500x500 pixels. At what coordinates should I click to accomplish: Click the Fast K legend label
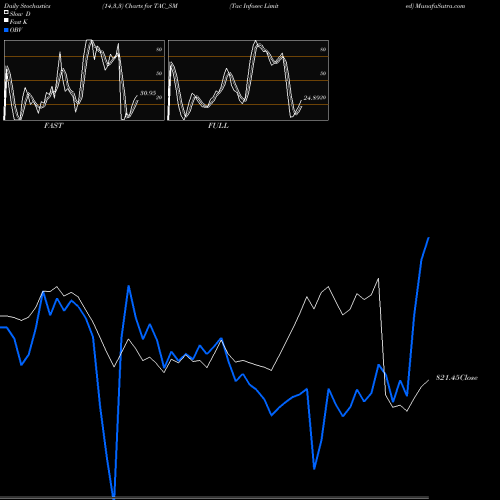pyautogui.click(x=19, y=22)
